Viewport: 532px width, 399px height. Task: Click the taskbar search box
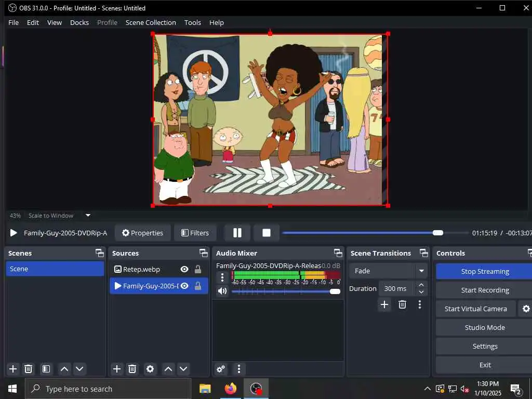[108, 389]
